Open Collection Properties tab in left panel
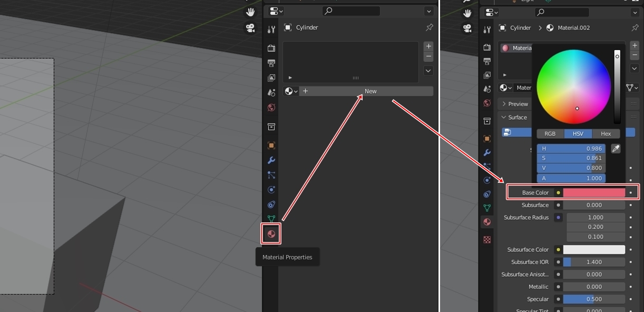 tap(271, 126)
